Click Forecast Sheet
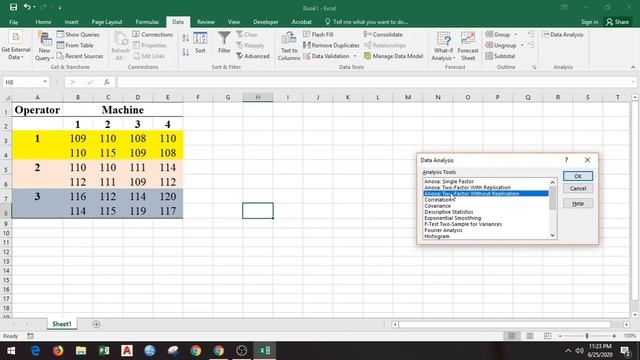The height and width of the screenshot is (360, 640). click(468, 46)
